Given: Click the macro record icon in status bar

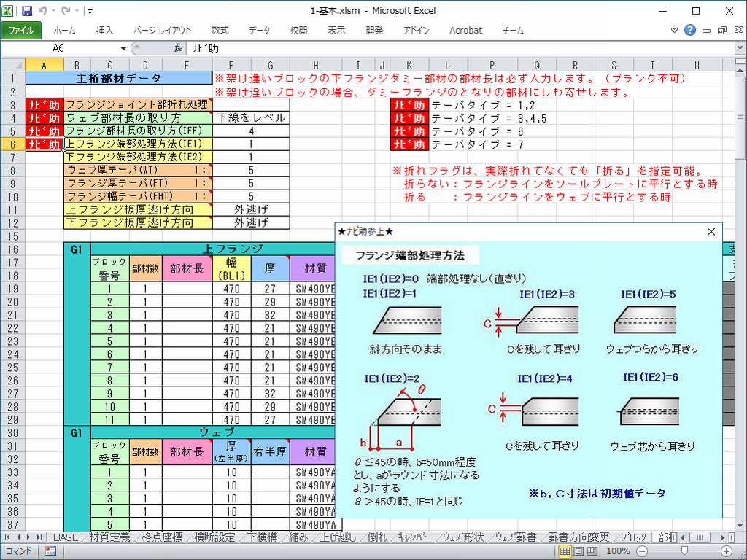Looking at the screenshot, I should pos(50,551).
